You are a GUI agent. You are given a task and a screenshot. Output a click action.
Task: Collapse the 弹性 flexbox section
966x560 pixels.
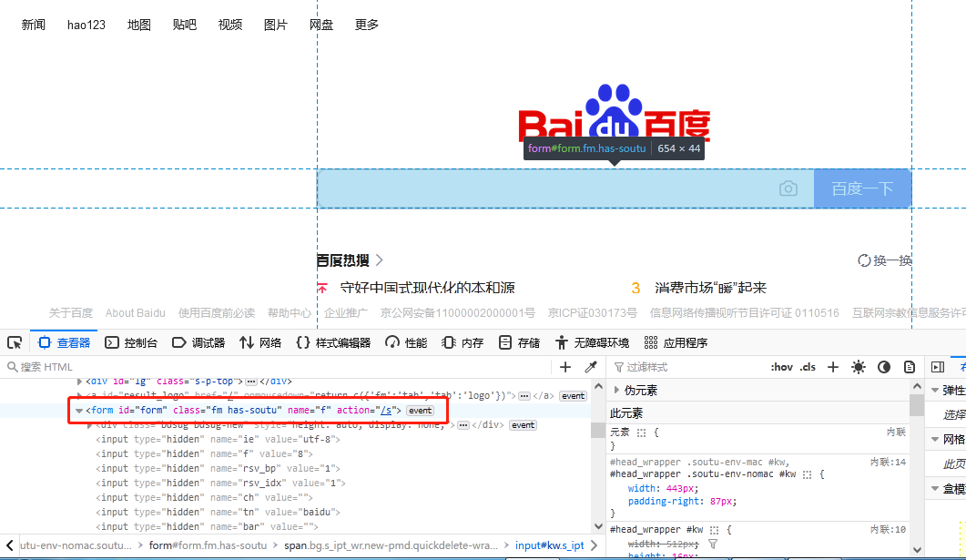[934, 390]
